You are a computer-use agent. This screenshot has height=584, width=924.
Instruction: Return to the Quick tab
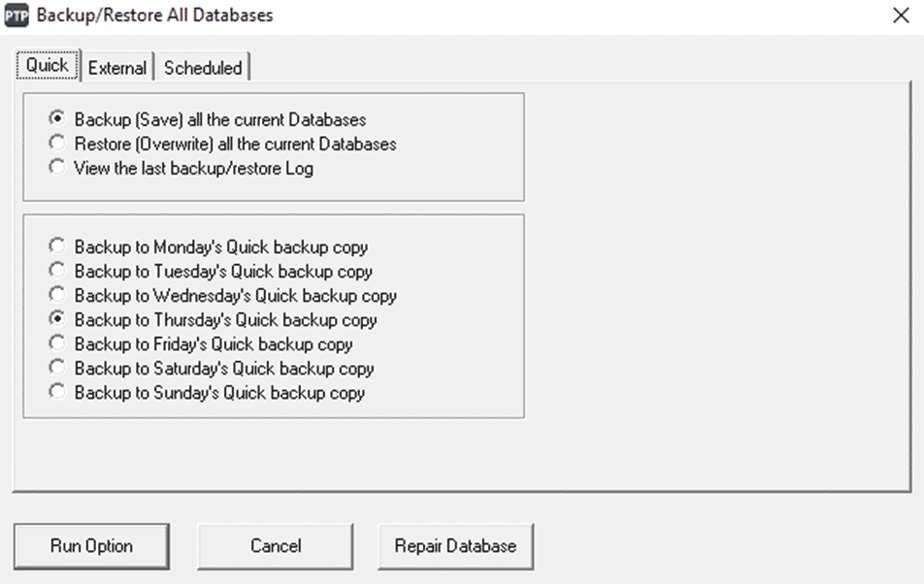tap(46, 65)
